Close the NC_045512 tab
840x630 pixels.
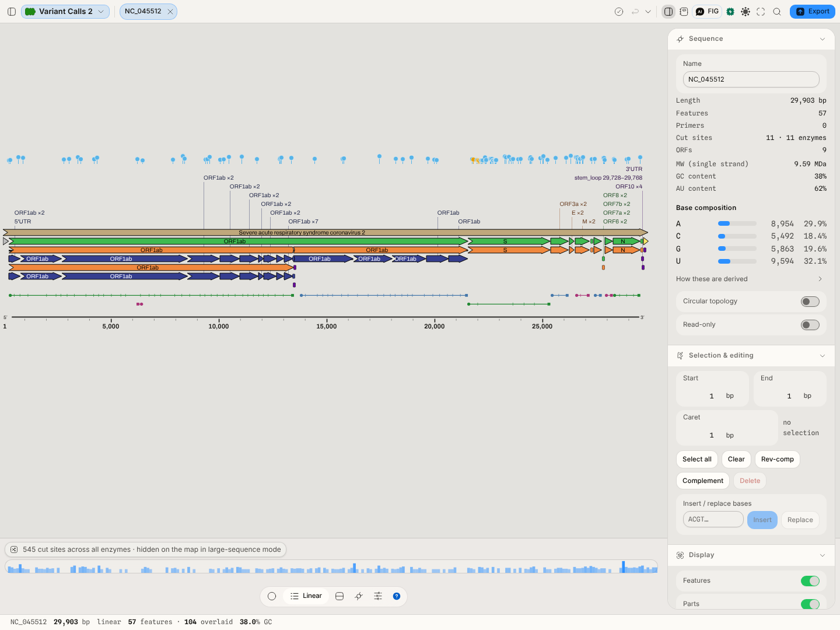[x=170, y=12]
